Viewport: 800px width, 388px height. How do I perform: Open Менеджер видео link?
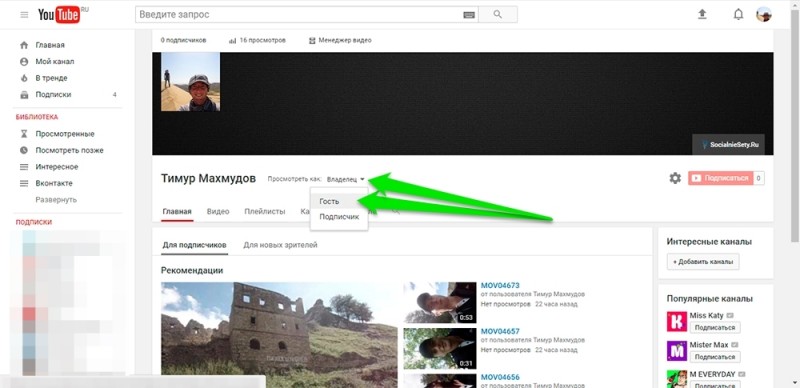coord(340,40)
